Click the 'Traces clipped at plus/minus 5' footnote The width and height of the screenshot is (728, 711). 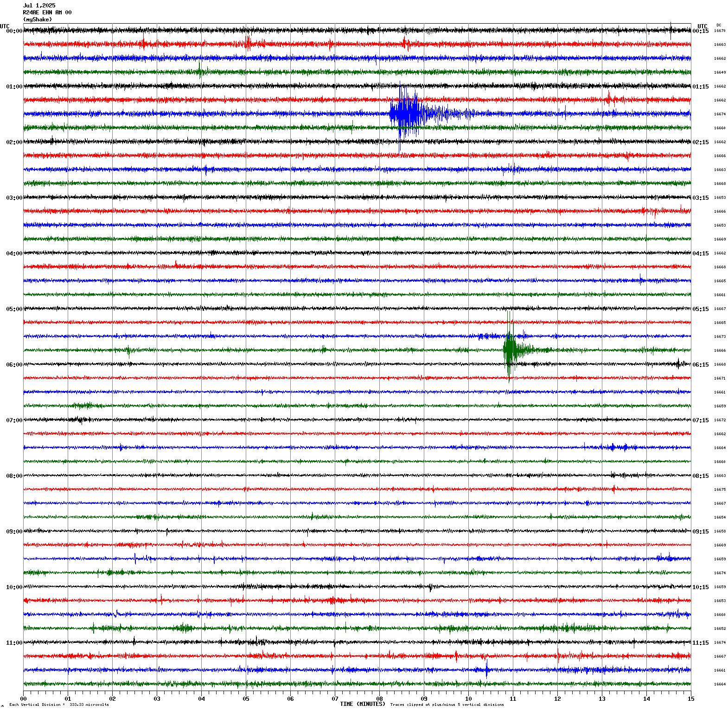(x=447, y=705)
